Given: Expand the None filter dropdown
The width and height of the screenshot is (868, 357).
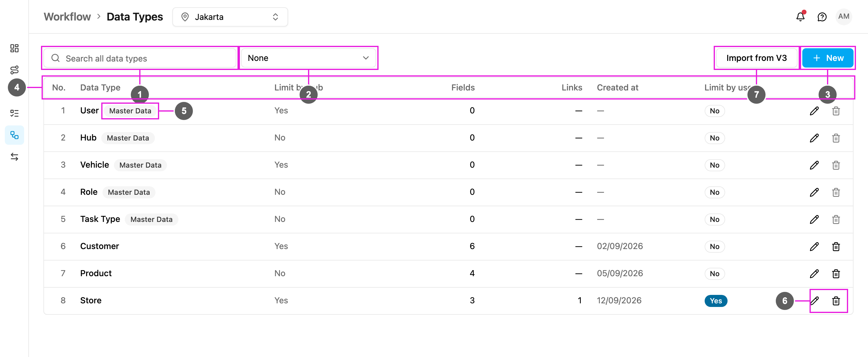Looking at the screenshot, I should pos(308,58).
